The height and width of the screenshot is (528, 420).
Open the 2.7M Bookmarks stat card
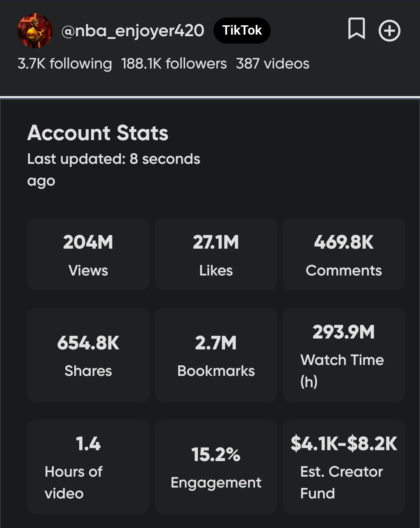[x=216, y=355]
